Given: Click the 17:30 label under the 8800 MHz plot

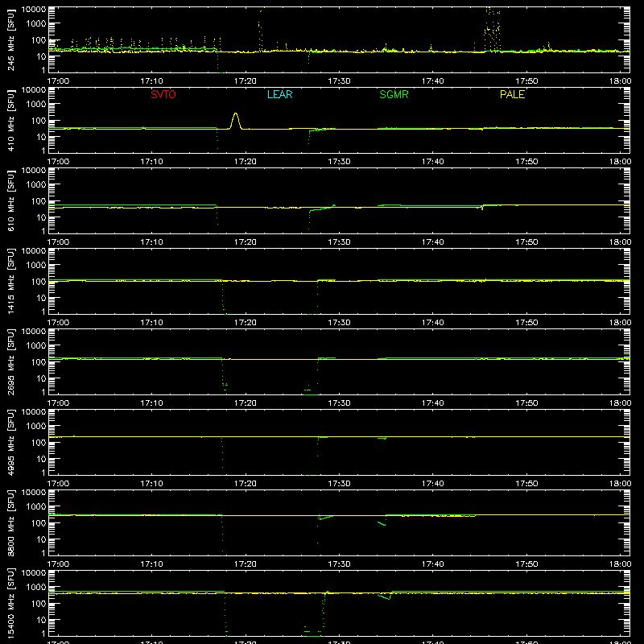Looking at the screenshot, I should (339, 564).
